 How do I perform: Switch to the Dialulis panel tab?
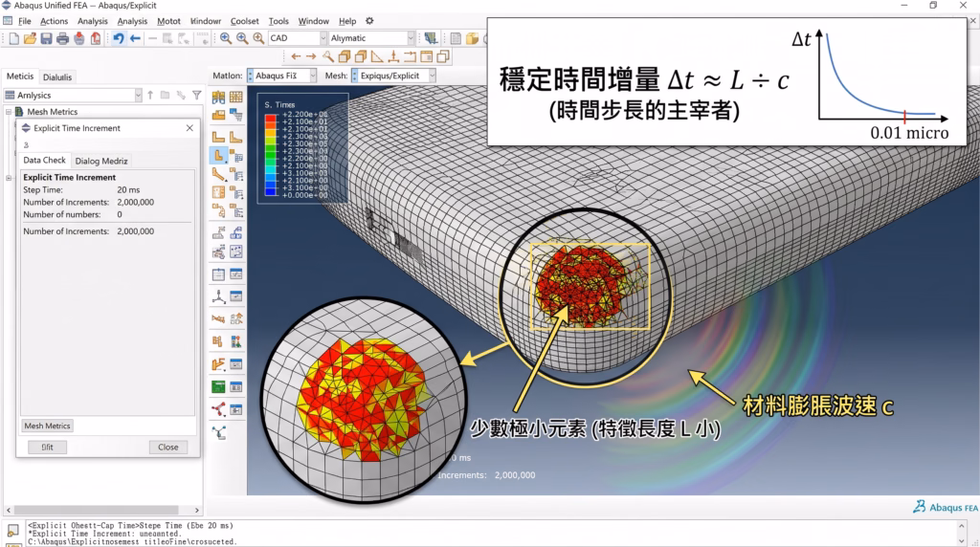point(57,77)
